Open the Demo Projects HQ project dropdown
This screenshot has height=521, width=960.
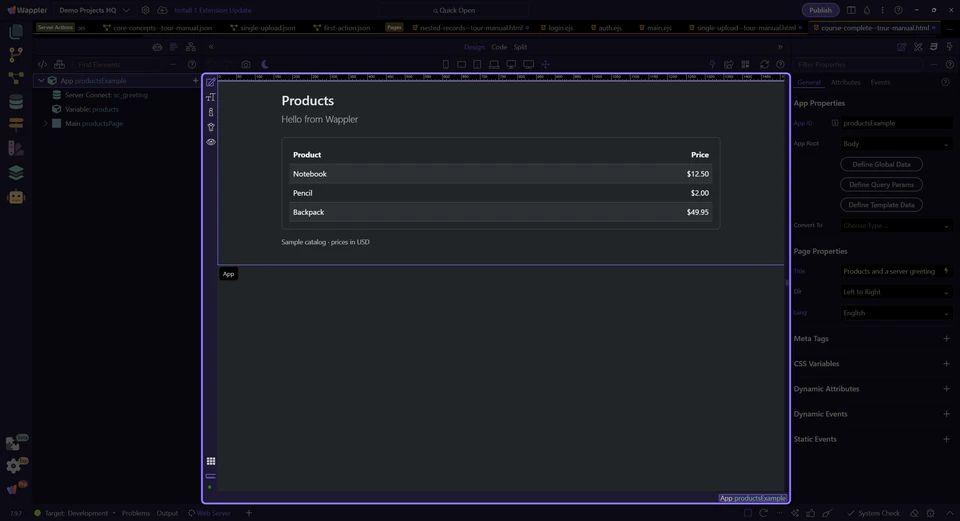pyautogui.click(x=94, y=10)
